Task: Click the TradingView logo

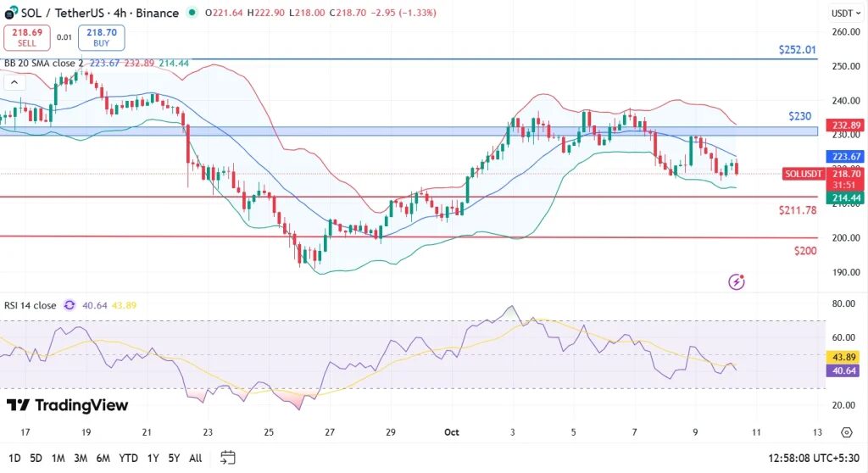Action: 67,405
